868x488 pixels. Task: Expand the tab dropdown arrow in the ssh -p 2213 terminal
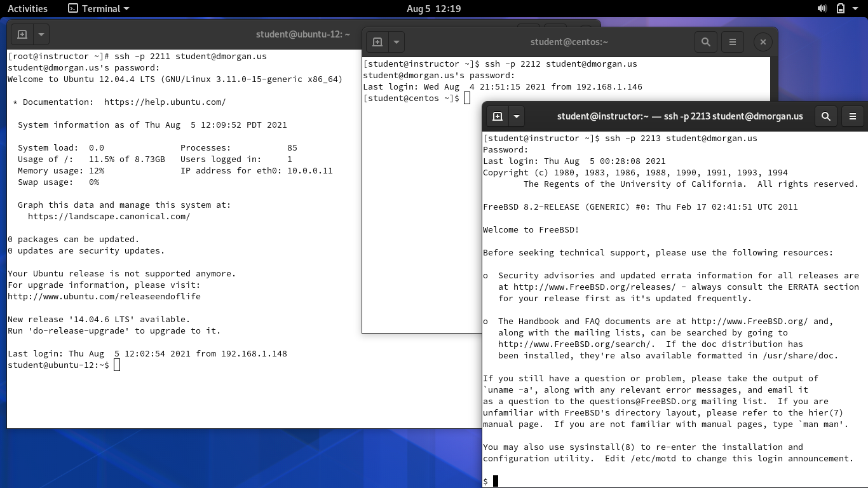(517, 116)
